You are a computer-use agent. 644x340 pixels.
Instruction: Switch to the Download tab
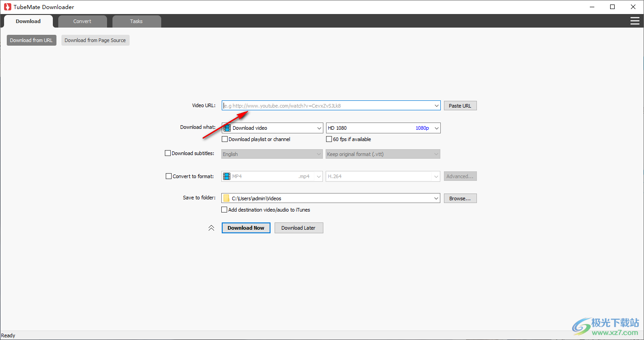point(28,21)
